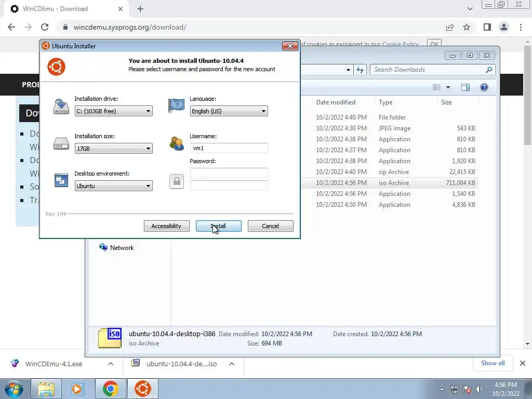Screen dimensions: 532x399
Task: Select the Application row sized 4,836 KB
Action: coord(389,205)
